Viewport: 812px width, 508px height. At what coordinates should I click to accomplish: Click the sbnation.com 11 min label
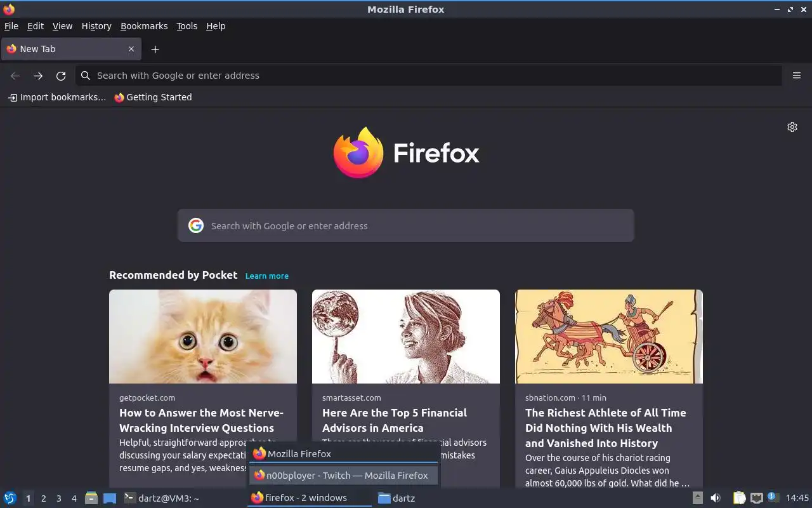566,398
